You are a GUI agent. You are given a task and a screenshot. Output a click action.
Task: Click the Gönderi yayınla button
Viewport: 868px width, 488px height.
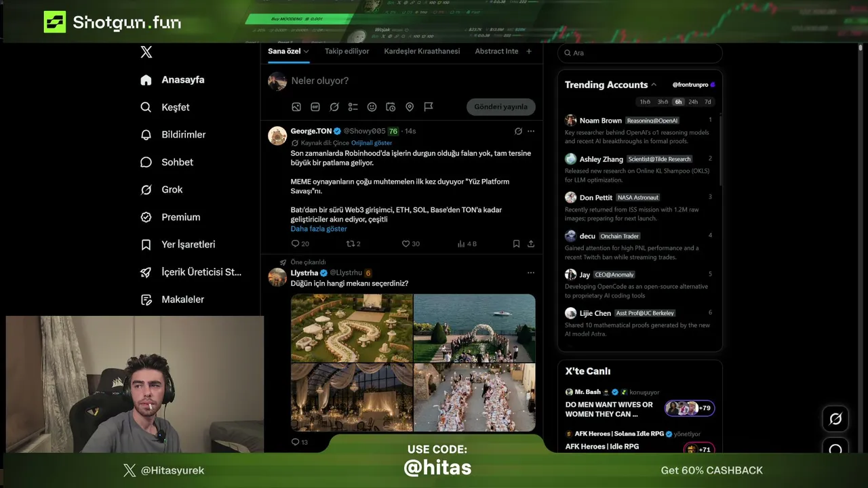pyautogui.click(x=501, y=107)
